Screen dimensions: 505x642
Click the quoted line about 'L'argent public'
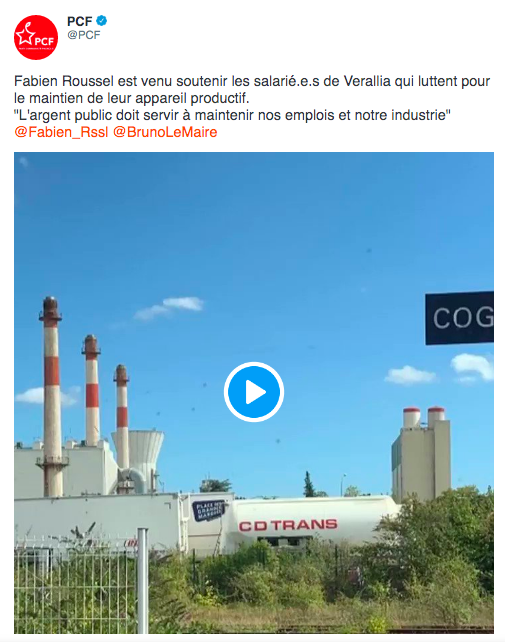point(232,115)
